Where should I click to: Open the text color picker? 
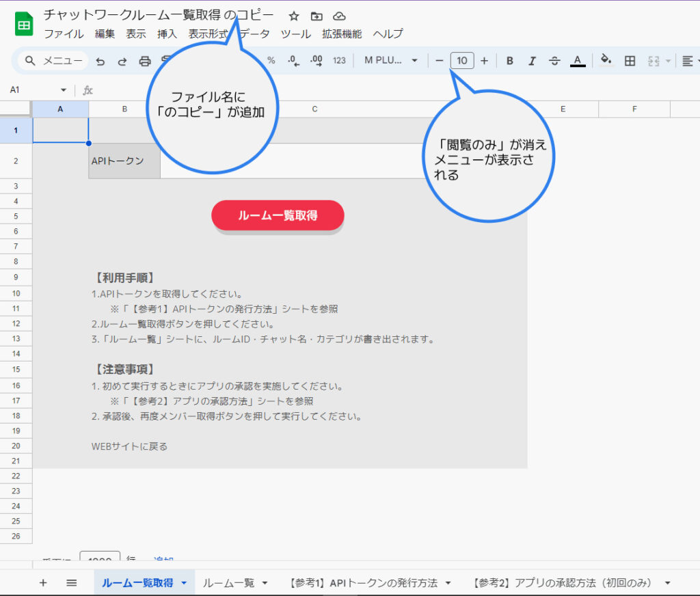(578, 61)
